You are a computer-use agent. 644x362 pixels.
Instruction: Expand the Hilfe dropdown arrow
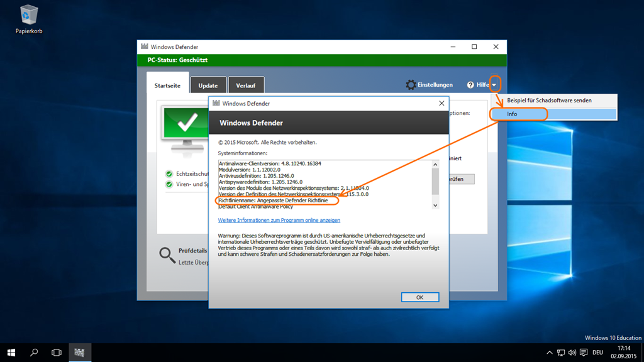tap(495, 85)
